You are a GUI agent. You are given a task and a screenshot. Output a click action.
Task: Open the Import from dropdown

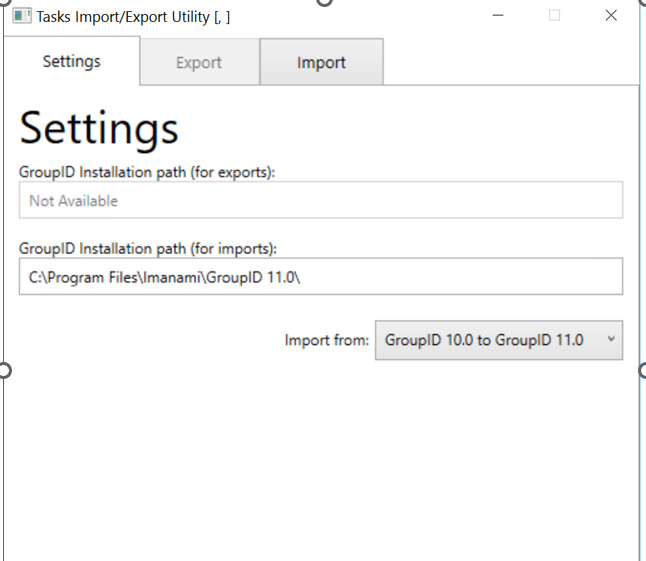point(499,340)
